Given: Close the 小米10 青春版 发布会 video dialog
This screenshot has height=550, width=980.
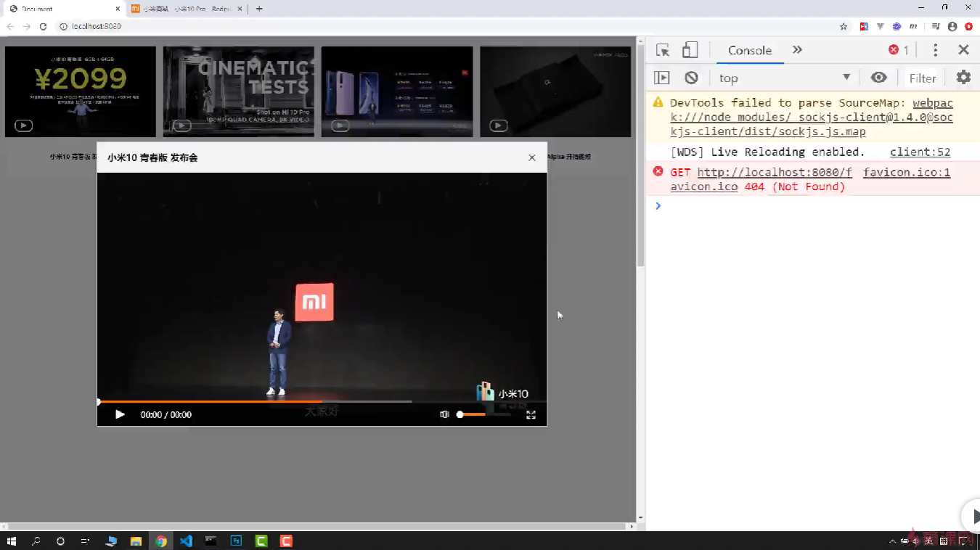Looking at the screenshot, I should (532, 157).
